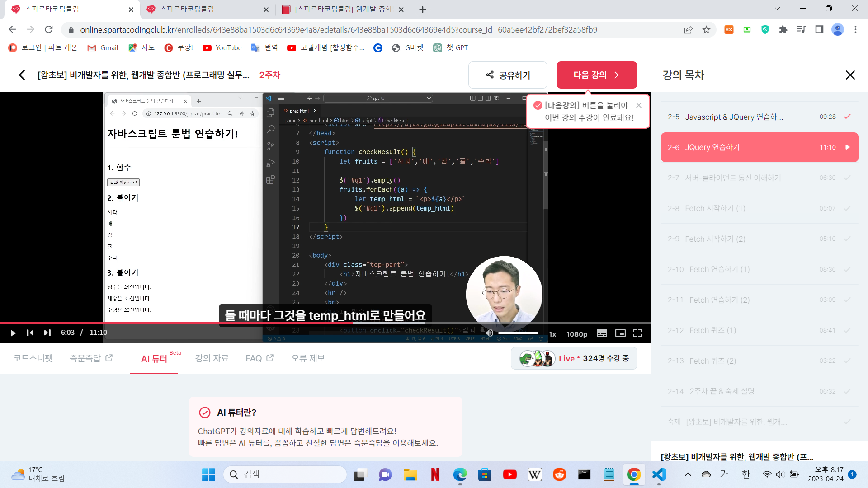
Task: Open a new browser tab
Action: click(x=422, y=9)
